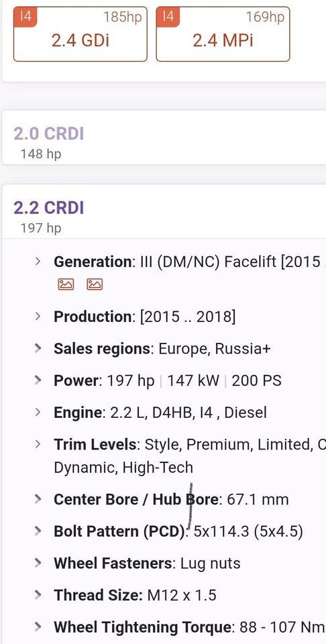This screenshot has width=326, height=644.
Task: Expand the Thread Size chevron
Action: point(38,595)
